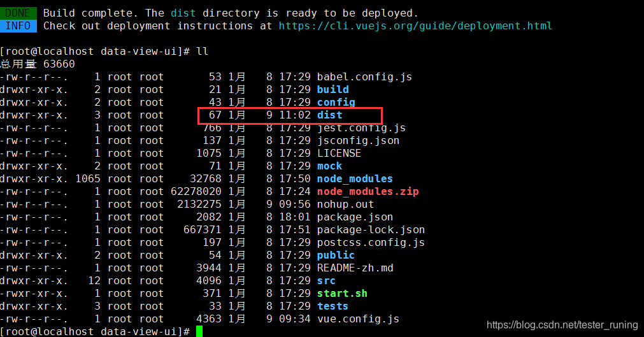
Task: Select the dist directory name
Action: click(x=329, y=115)
